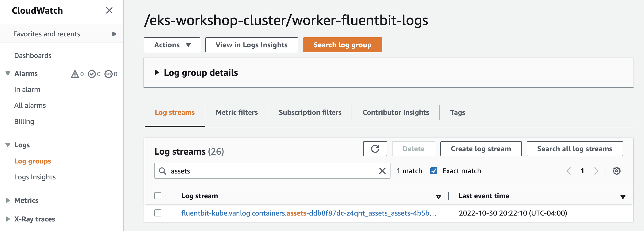Collapse the Alarms section
This screenshot has width=644, height=231.
[8, 73]
